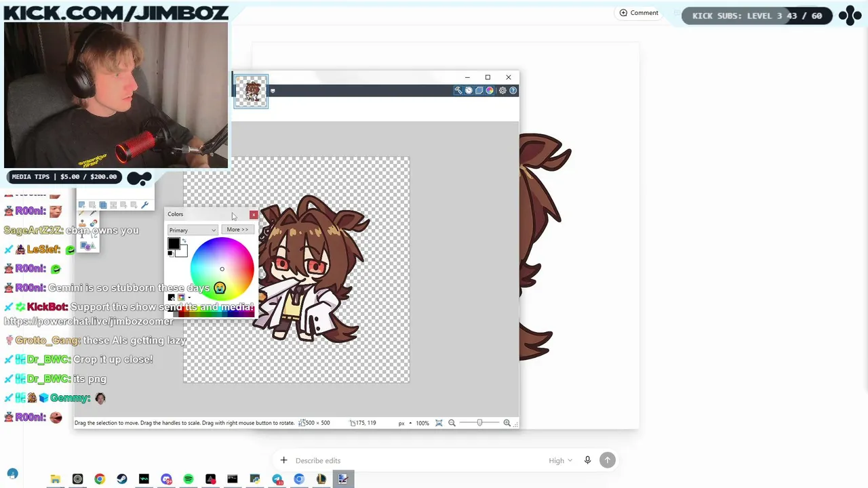Toggle the Tools window in Paint.NET
868x488 pixels.
458,90
